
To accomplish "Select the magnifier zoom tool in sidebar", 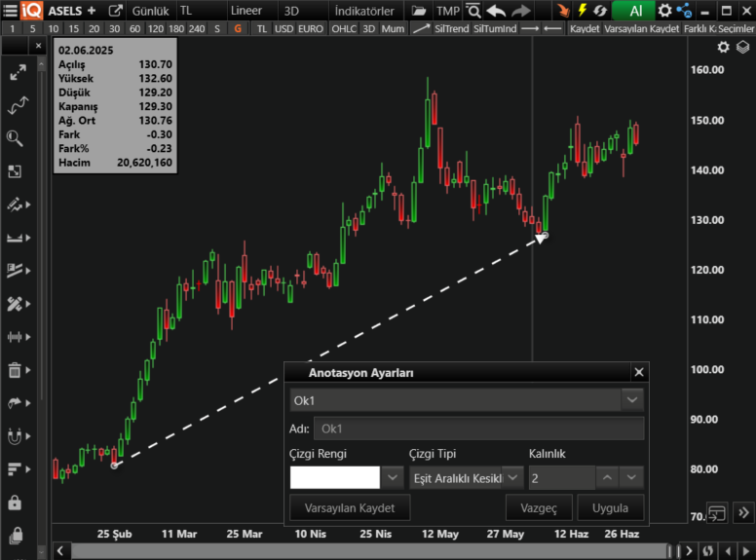I will [x=15, y=138].
